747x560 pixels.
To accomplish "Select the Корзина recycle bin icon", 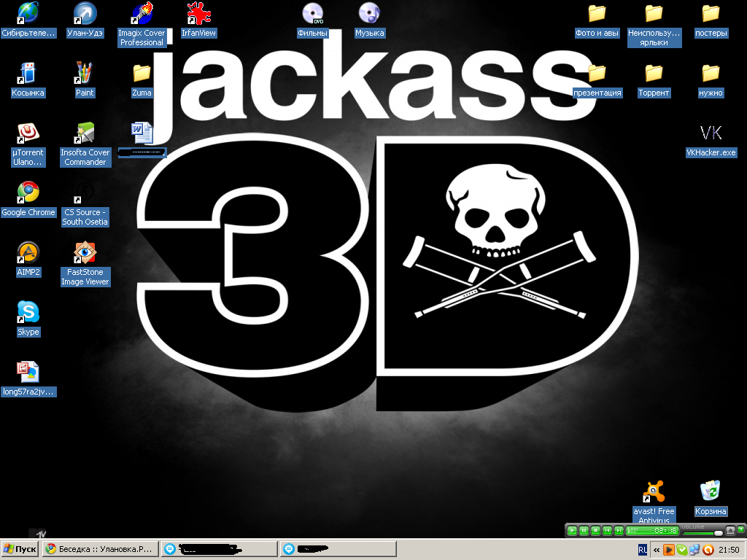I will pyautogui.click(x=711, y=491).
